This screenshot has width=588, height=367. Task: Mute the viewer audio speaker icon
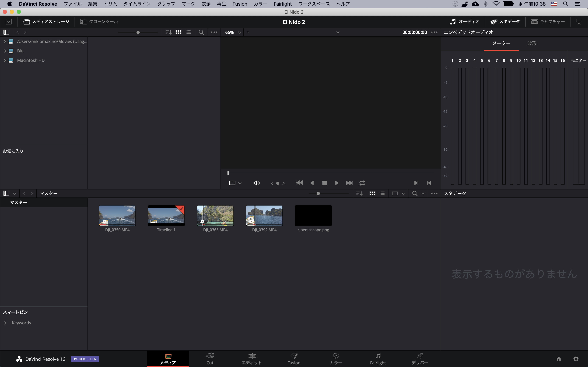[256, 183]
